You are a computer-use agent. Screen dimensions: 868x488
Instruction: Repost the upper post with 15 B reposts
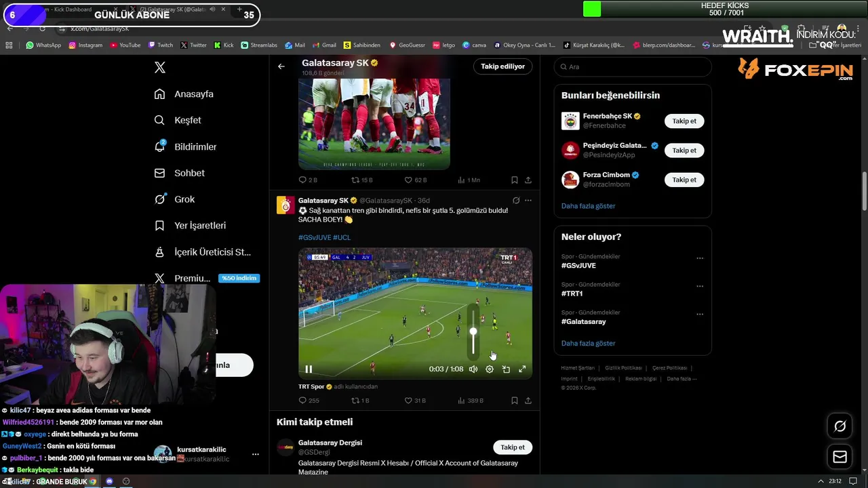[x=361, y=180]
